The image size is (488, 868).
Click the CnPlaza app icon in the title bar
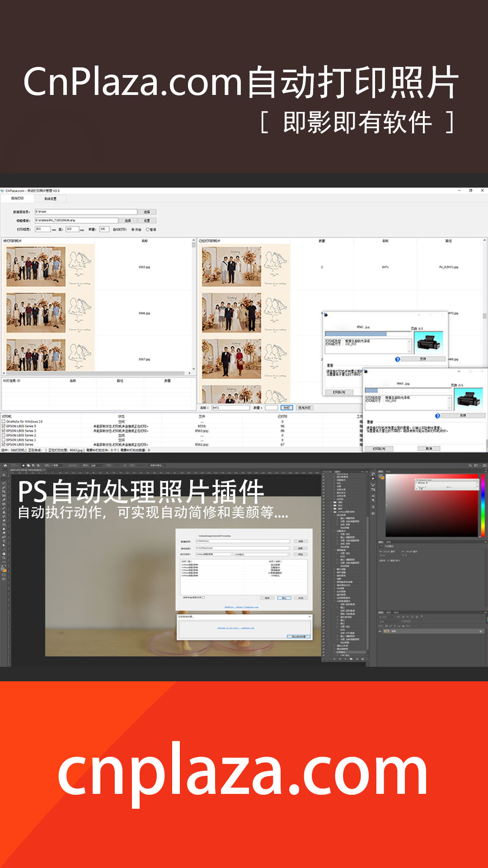(x=3, y=191)
